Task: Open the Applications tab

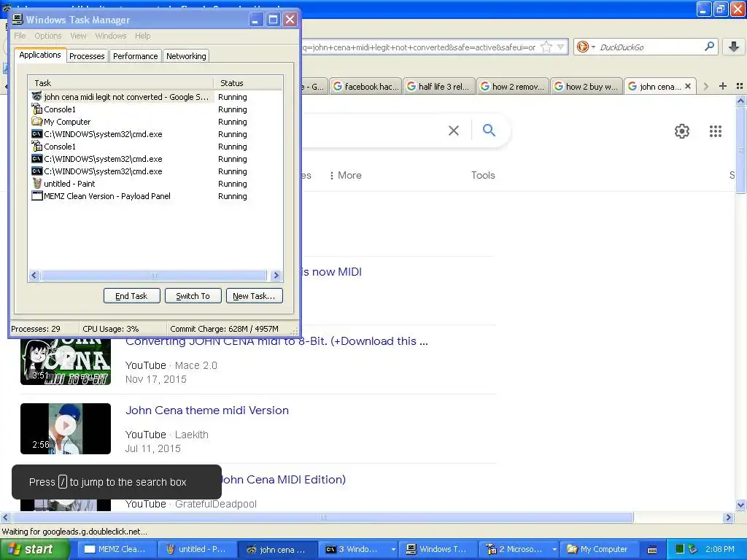Action: point(40,55)
